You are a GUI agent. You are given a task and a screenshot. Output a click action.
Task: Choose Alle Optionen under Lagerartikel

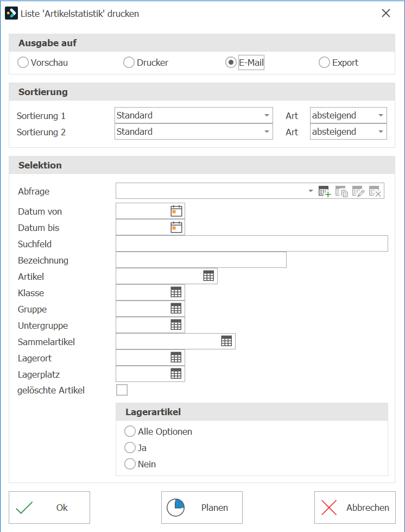coord(159,431)
